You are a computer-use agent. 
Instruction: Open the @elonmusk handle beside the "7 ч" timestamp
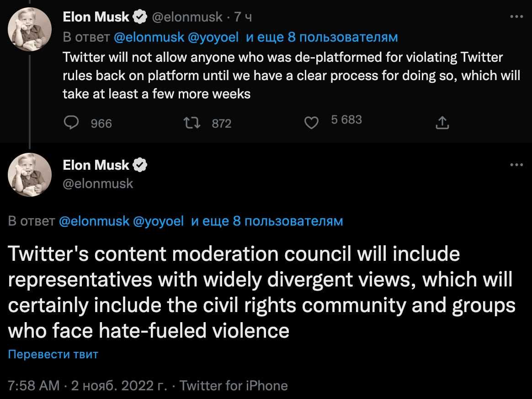pos(187,17)
